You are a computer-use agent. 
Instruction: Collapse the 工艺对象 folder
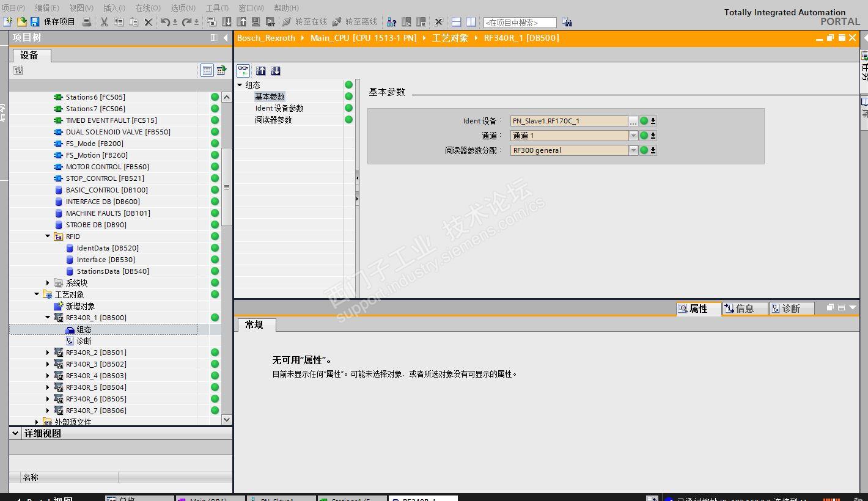click(37, 294)
